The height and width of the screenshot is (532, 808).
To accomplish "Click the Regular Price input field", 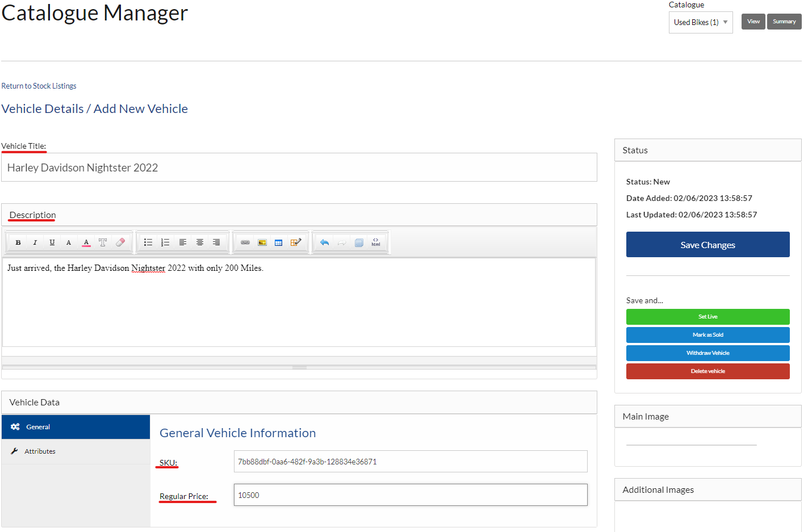I will (x=410, y=495).
